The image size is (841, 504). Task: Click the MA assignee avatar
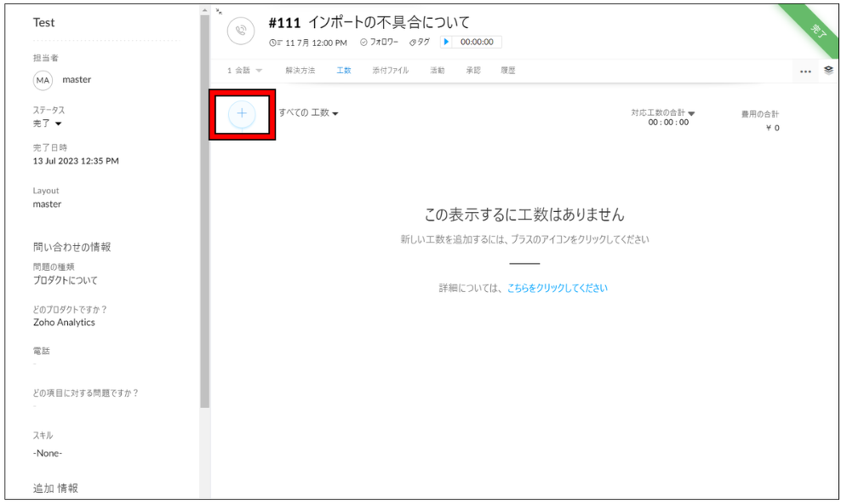[43, 80]
